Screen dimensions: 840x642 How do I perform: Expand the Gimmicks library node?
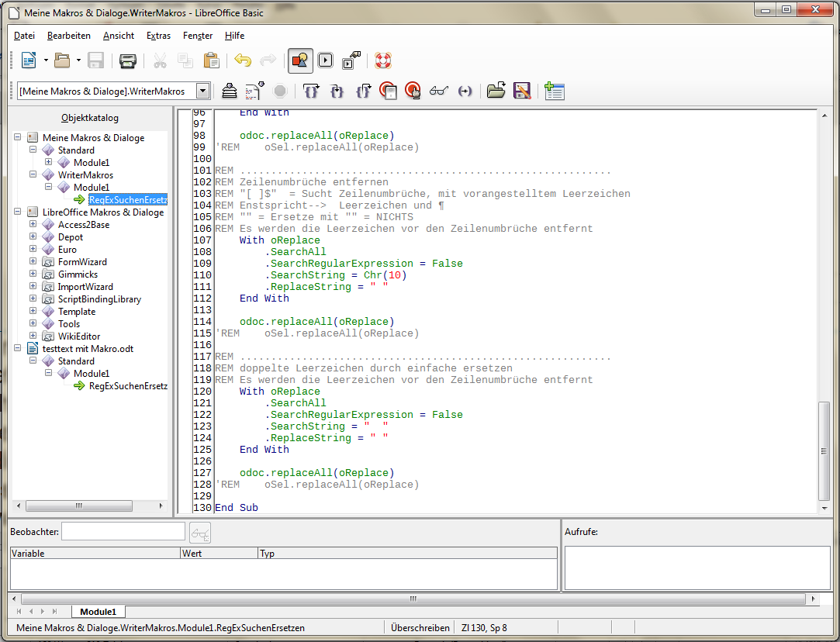click(33, 274)
